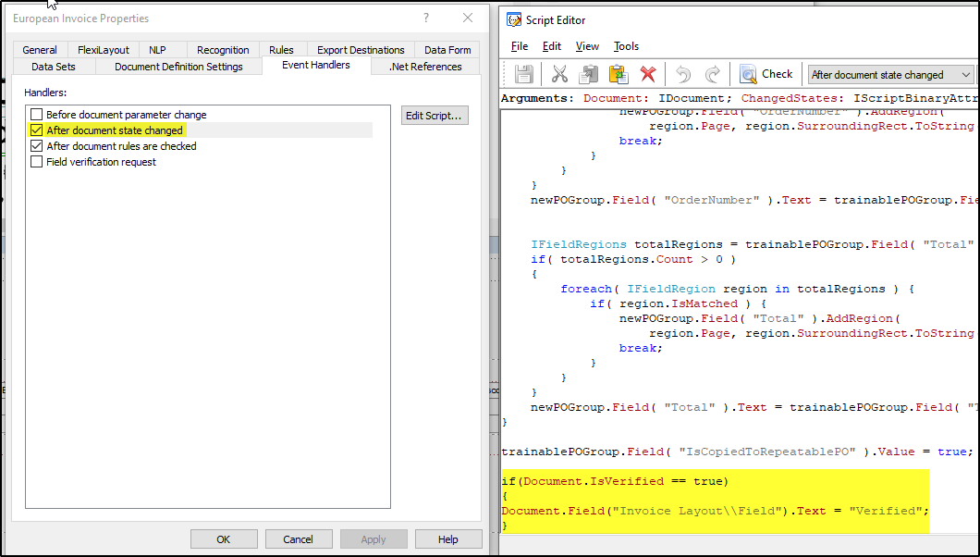Click the Invoice Layout\\Field assignment line

[x=715, y=511]
